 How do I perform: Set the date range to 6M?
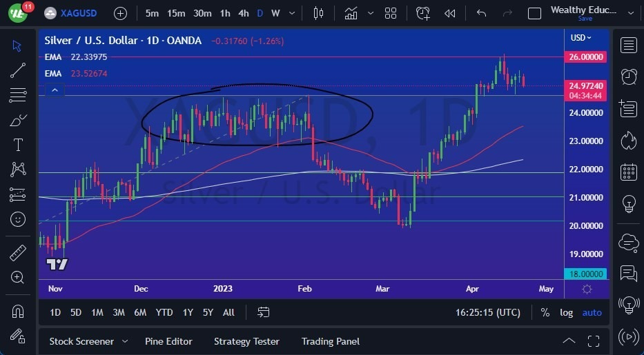pyautogui.click(x=140, y=312)
